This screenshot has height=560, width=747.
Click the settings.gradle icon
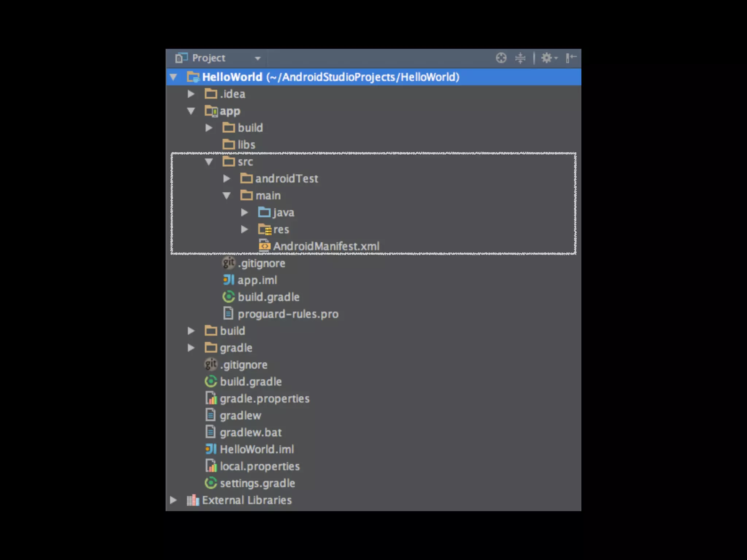[x=211, y=483]
